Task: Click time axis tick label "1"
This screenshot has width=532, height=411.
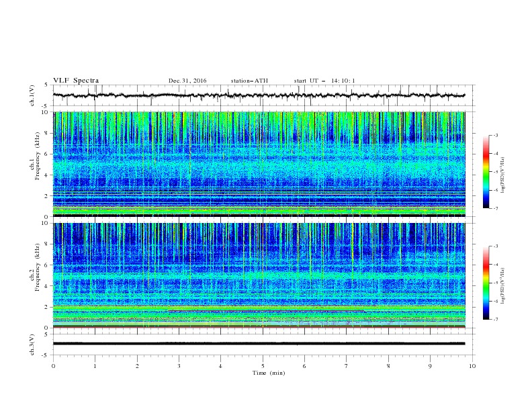Action: pos(95,366)
